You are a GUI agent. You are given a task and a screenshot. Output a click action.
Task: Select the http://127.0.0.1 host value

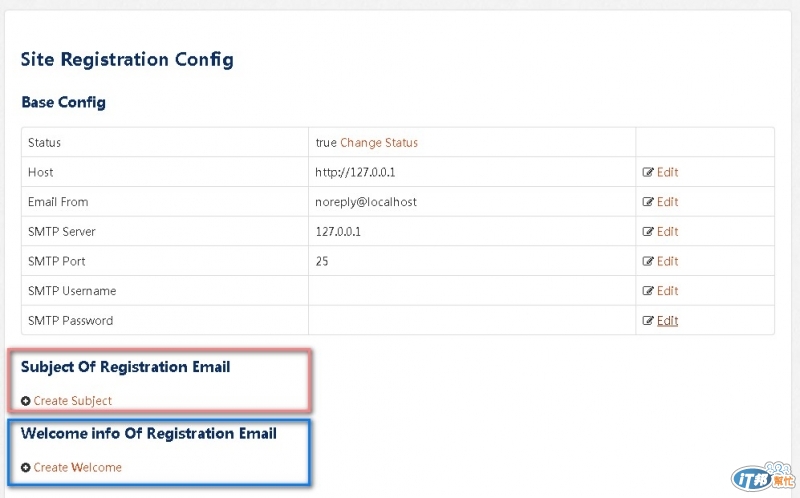coord(355,172)
